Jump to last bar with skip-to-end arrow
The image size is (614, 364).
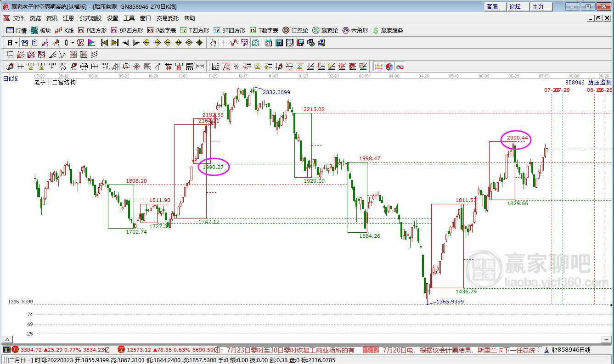[115, 43]
